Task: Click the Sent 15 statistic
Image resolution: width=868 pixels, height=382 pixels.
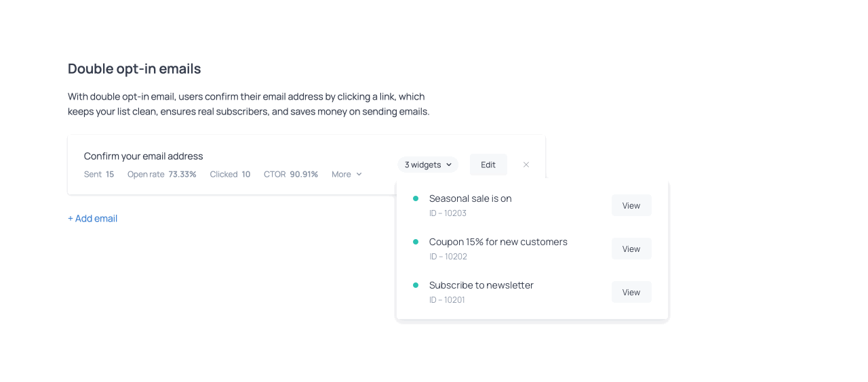Action: (x=99, y=174)
